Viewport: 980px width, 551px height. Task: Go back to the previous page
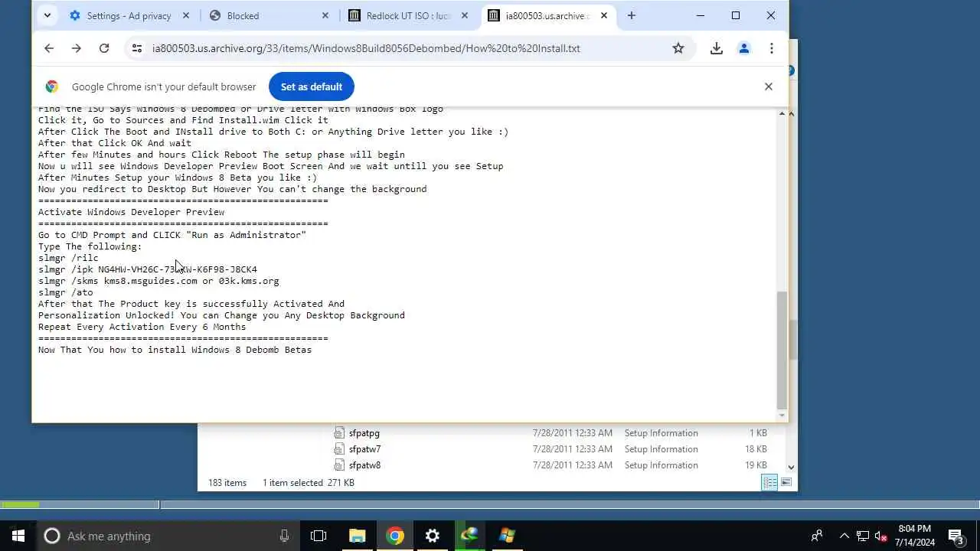pos(49,48)
